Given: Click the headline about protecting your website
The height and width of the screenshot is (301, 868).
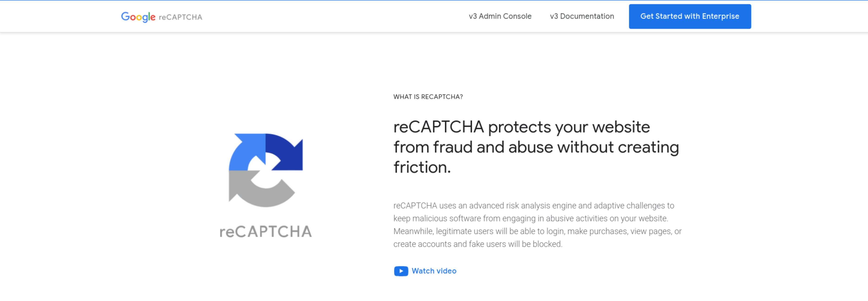Looking at the screenshot, I should [536, 147].
